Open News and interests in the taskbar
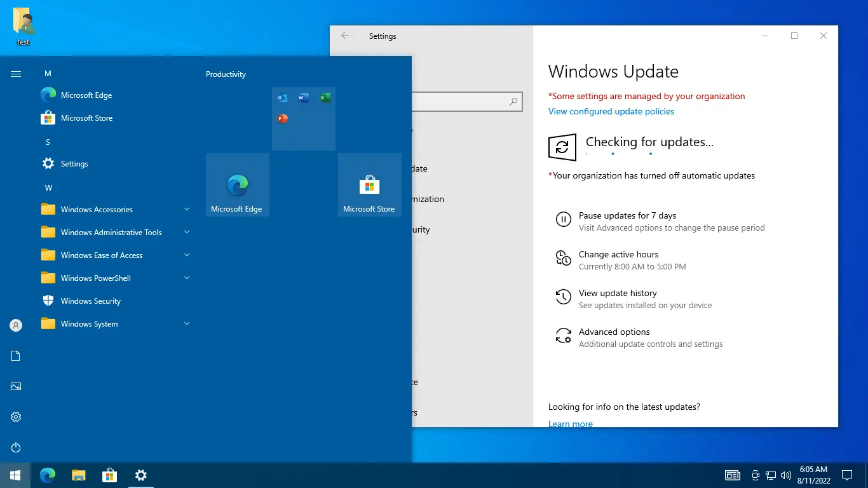 pyautogui.click(x=733, y=475)
